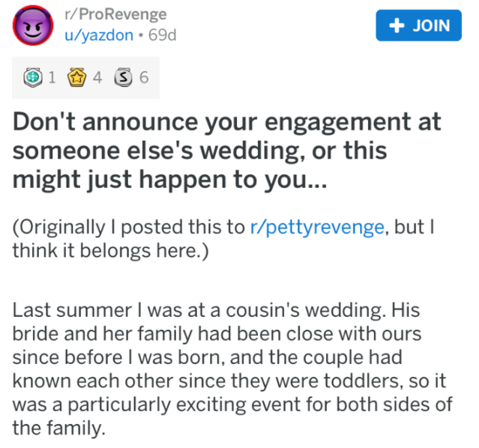Click the platinum award icon
The image size is (479, 448).
32,76
